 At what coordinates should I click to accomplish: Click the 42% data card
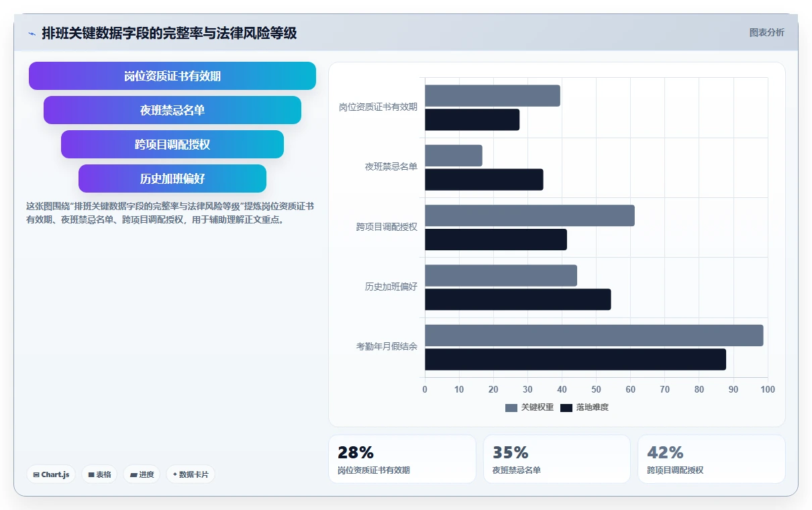tap(711, 459)
